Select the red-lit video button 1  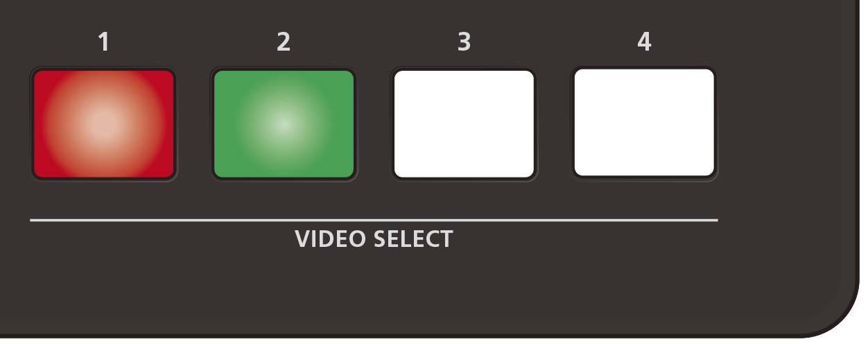(104, 124)
